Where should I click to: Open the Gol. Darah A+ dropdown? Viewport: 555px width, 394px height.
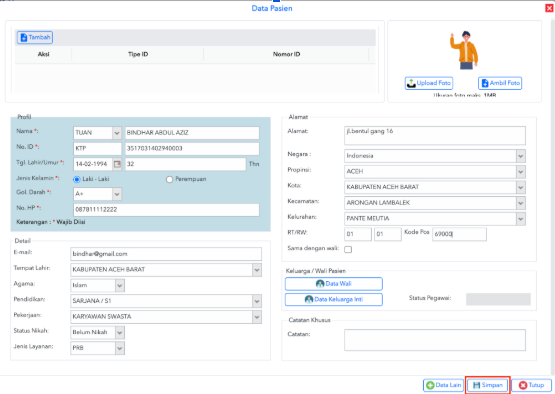point(117,194)
